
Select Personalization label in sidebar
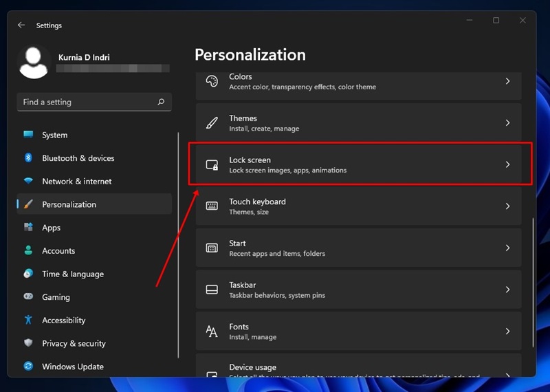tap(69, 205)
